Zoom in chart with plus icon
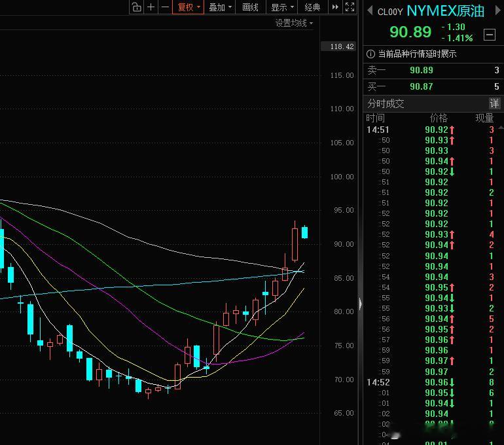Image resolution: width=504 pixels, height=445 pixels. point(151,7)
